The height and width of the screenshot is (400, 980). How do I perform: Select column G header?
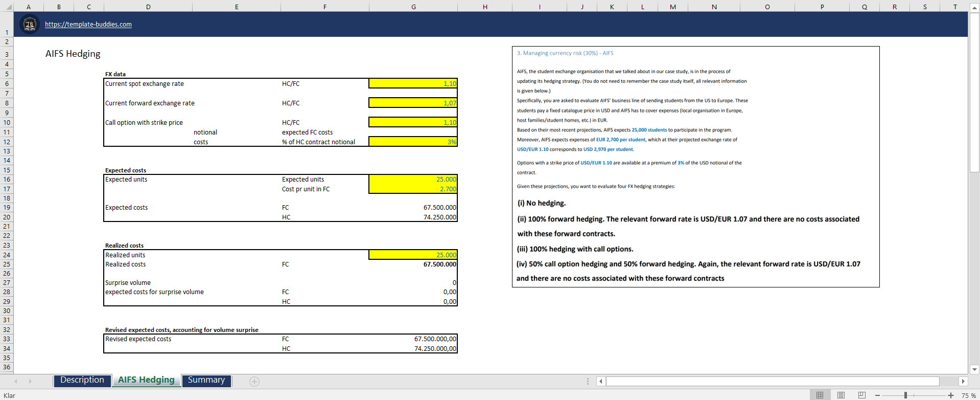(413, 7)
